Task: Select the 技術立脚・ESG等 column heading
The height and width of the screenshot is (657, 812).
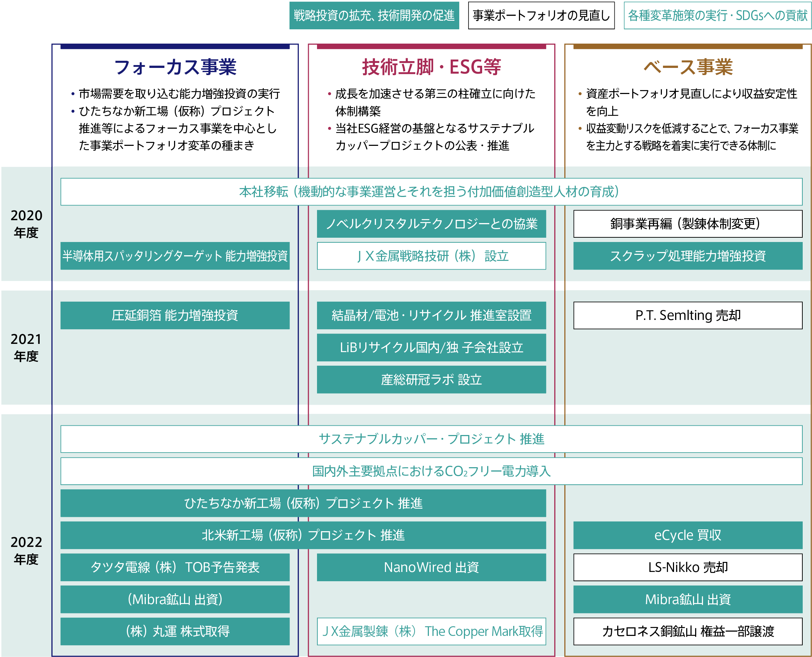Action: pos(431,67)
